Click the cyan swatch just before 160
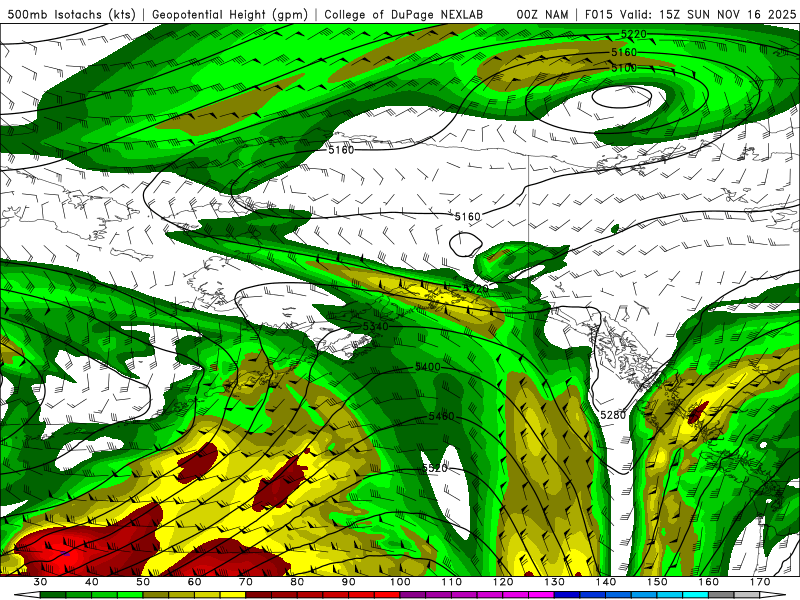The image size is (800, 600). [695, 595]
